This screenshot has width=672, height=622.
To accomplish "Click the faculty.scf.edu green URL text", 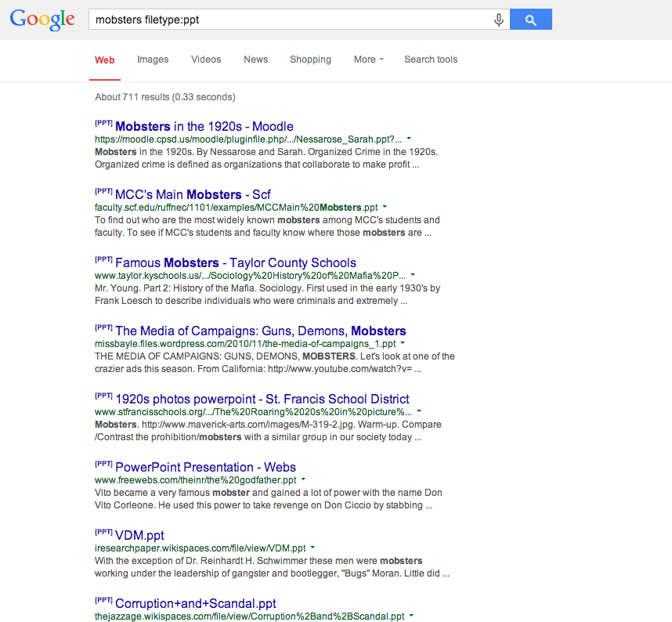I will pyautogui.click(x=237, y=208).
